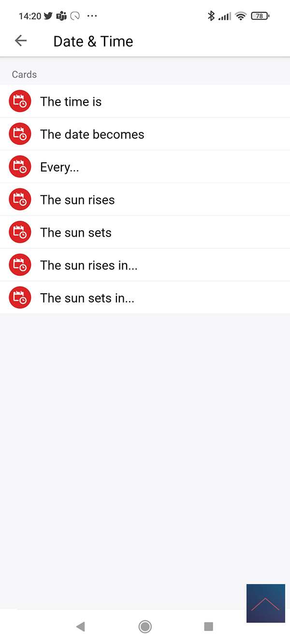Tap the 'Date & Time' page title
Screen dimensions: 290x644
click(93, 42)
